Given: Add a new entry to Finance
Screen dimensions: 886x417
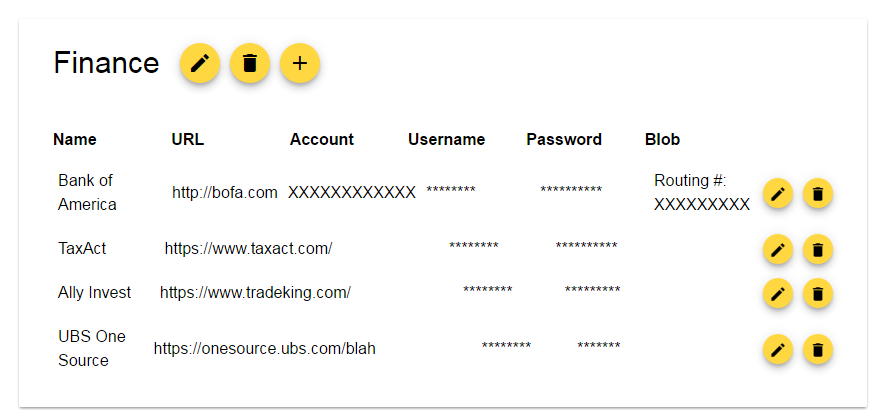Looking at the screenshot, I should click(300, 63).
